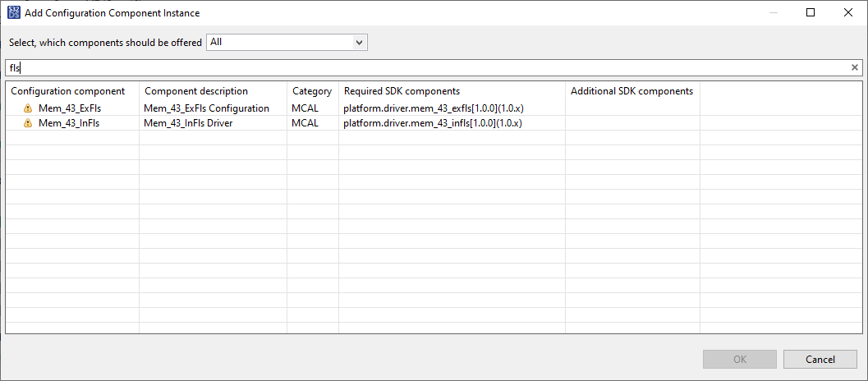This screenshot has height=381, width=868.
Task: Select the Mem_43_ExFls component row
Action: (x=70, y=108)
